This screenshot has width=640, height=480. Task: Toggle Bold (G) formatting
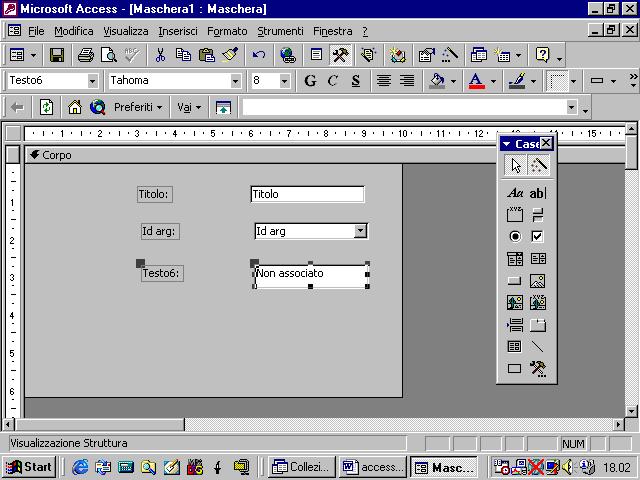pos(310,80)
